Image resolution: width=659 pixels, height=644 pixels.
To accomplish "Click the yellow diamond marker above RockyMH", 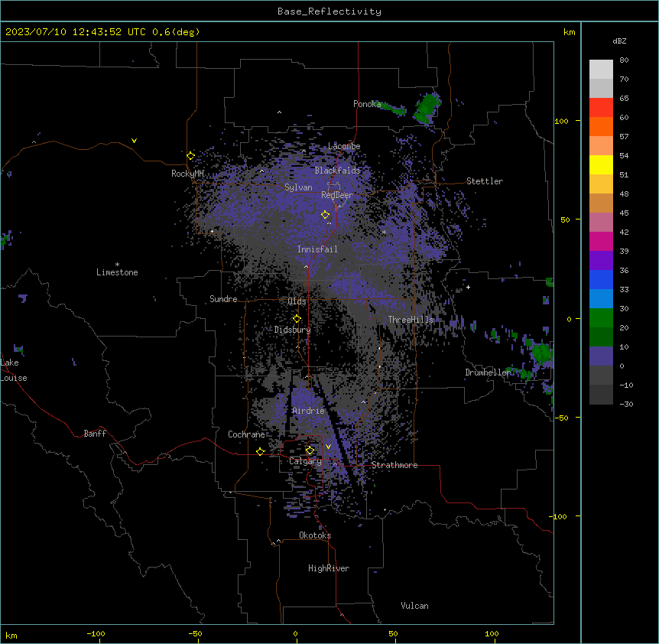I will (x=190, y=155).
